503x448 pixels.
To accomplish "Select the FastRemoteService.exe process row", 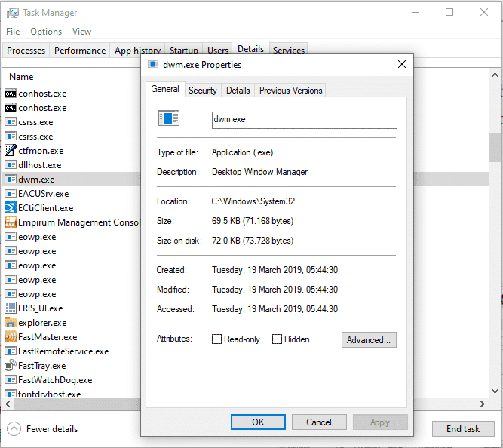I will click(71, 351).
